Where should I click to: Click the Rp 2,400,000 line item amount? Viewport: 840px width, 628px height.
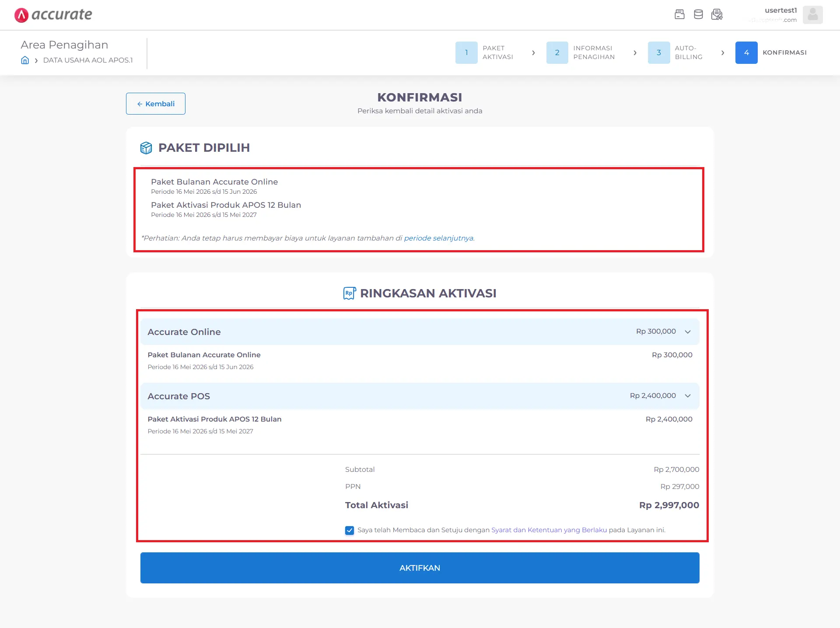click(669, 419)
